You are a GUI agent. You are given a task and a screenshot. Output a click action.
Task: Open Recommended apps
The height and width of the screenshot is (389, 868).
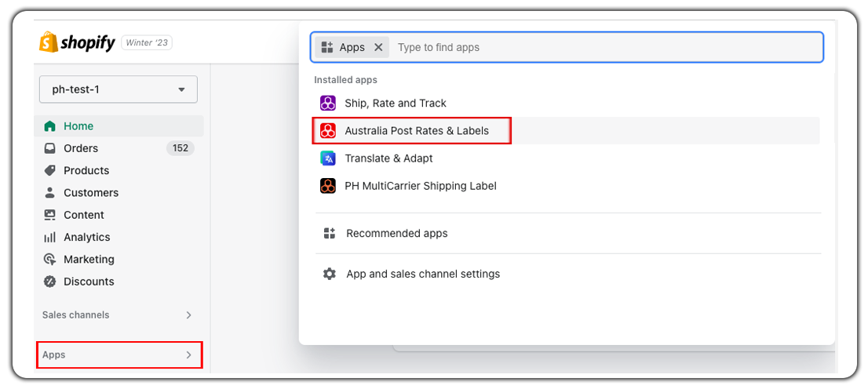[568, 234]
